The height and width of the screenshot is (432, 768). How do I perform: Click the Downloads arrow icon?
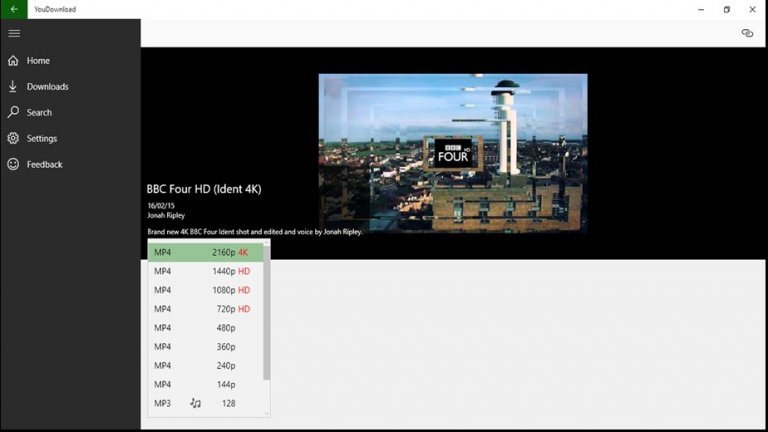point(13,87)
